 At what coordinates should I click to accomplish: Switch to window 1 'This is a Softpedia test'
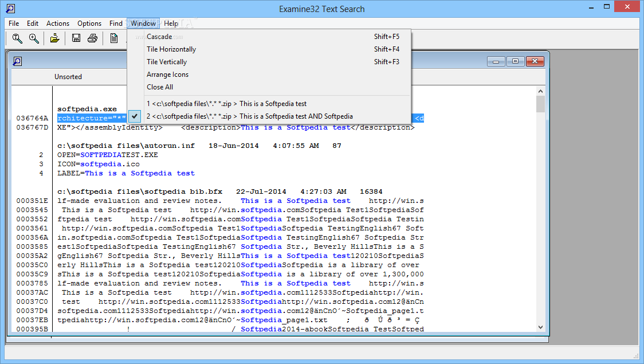[269, 104]
